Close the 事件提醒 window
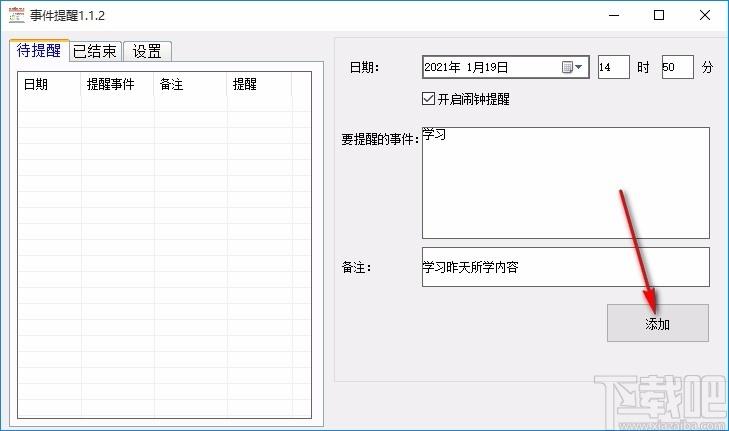 coord(705,15)
